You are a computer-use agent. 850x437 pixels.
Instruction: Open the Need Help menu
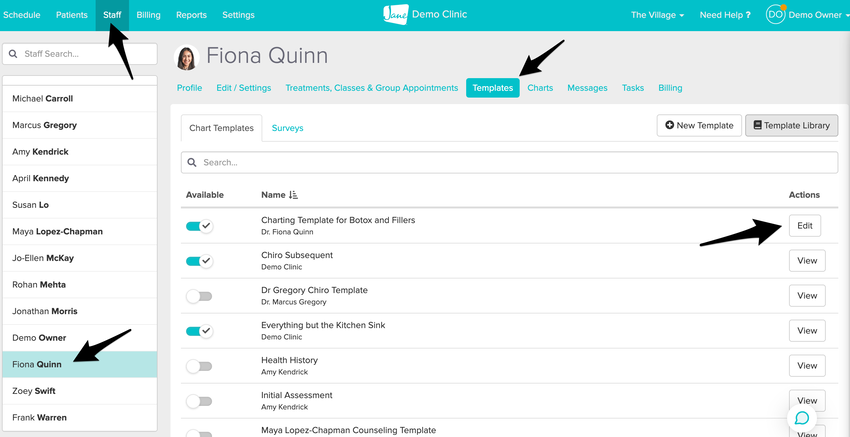click(729, 15)
